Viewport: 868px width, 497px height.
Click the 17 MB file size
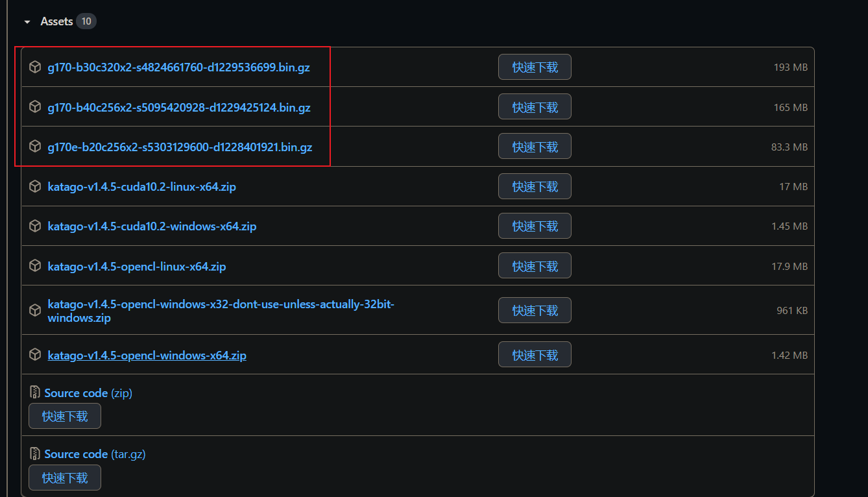[793, 187]
